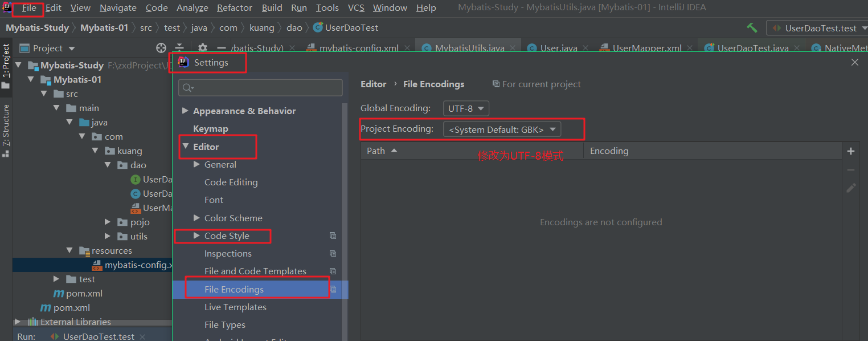Open Project panel gear settings icon

202,48
